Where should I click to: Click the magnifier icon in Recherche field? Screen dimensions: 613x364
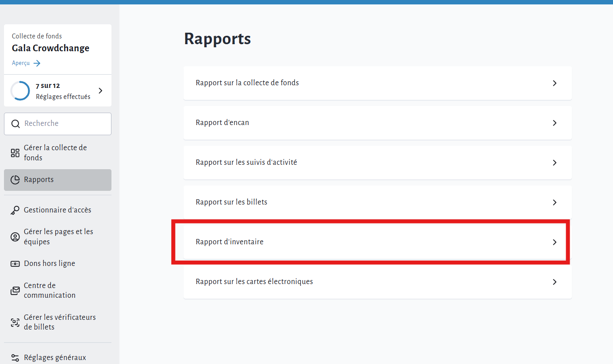(15, 124)
